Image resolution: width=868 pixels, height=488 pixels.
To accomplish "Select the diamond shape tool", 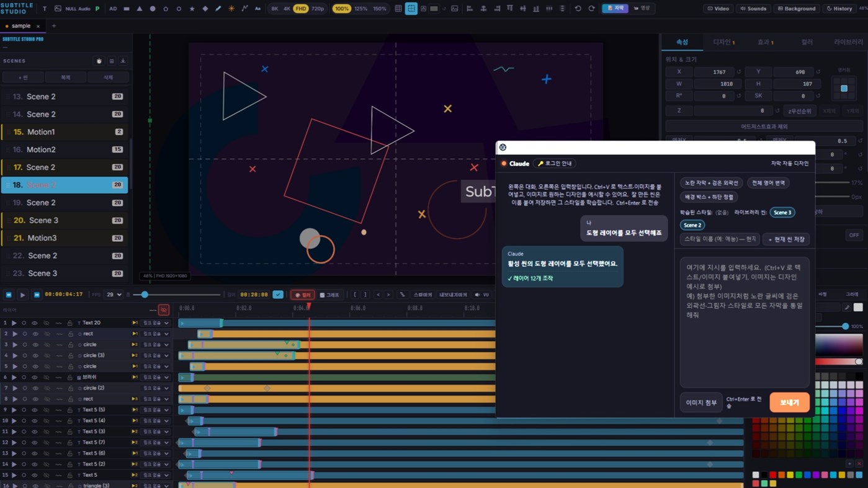I will 205,9.
